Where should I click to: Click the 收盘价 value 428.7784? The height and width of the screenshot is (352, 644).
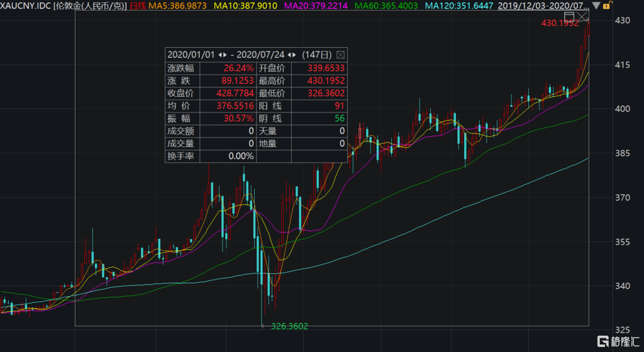click(x=235, y=93)
